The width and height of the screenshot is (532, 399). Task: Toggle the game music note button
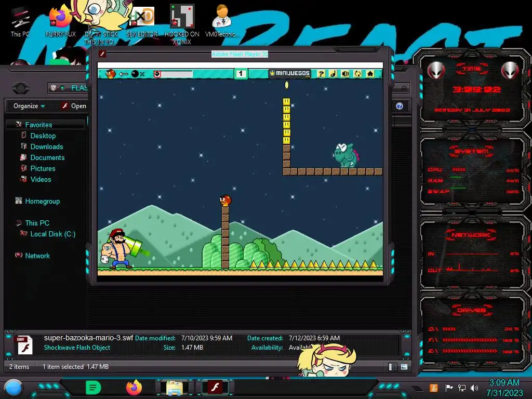pyautogui.click(x=333, y=74)
